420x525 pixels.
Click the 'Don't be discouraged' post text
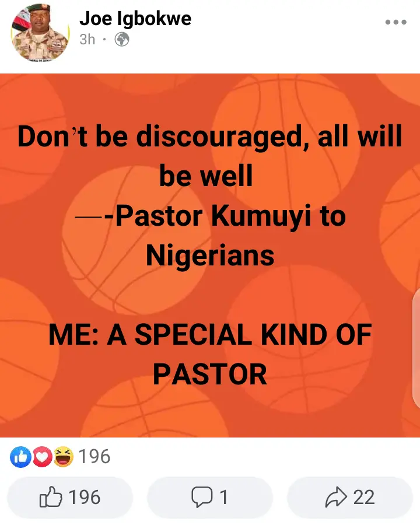pos(209,156)
